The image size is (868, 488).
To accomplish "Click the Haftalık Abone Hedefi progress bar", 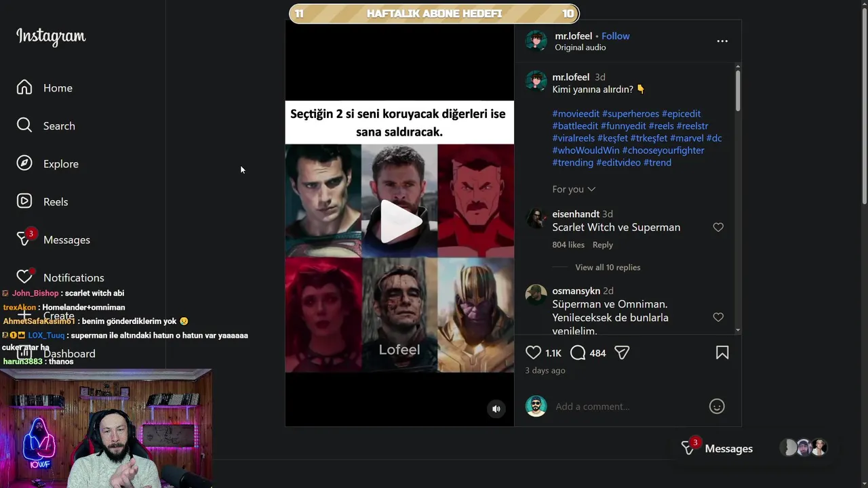I will [434, 14].
